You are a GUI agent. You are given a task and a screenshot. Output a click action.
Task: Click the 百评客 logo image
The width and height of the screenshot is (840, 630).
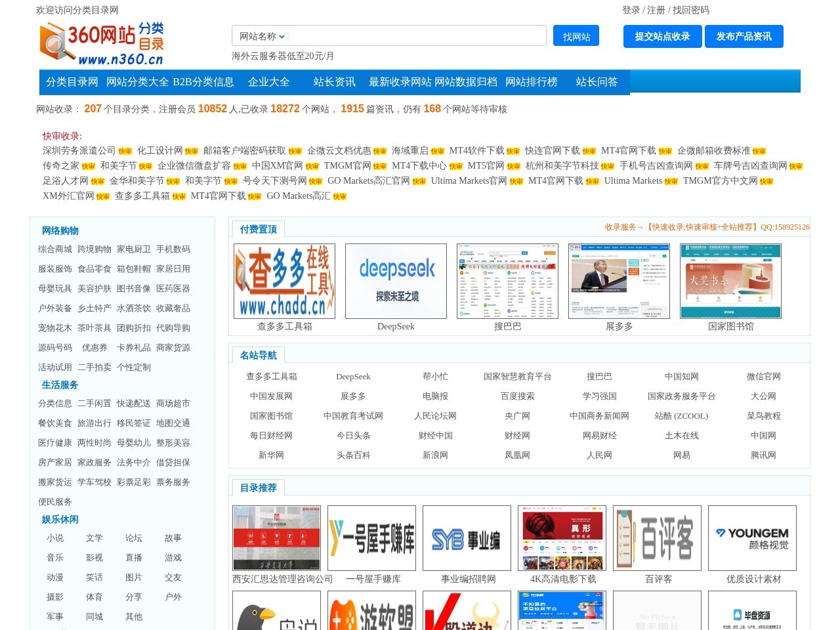[x=657, y=537]
